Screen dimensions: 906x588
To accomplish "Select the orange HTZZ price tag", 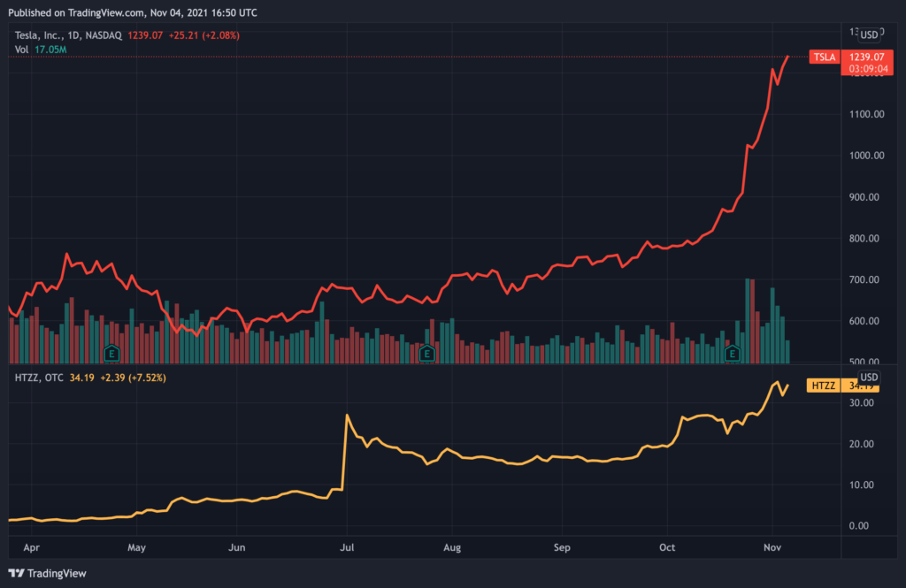I will point(824,386).
